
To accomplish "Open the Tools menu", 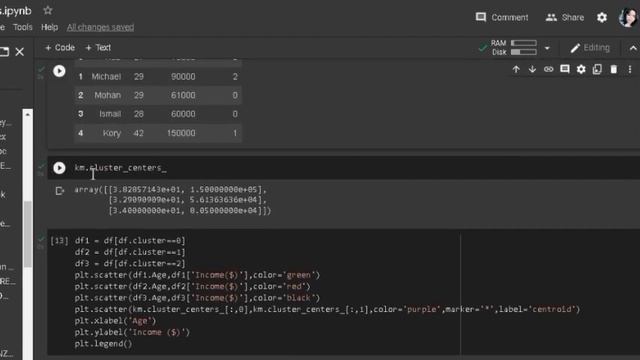I will [x=22, y=27].
